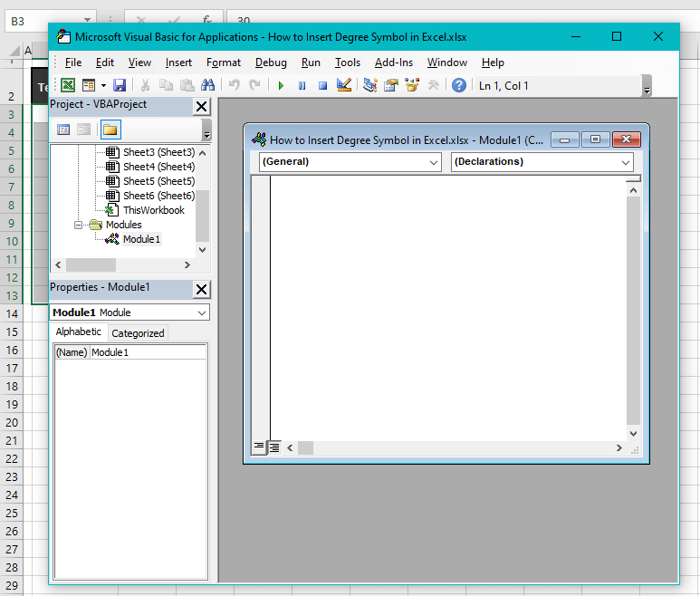Screen dimensions: 700x596
Task: Click the project tree scroll right arrow
Action: point(187,264)
